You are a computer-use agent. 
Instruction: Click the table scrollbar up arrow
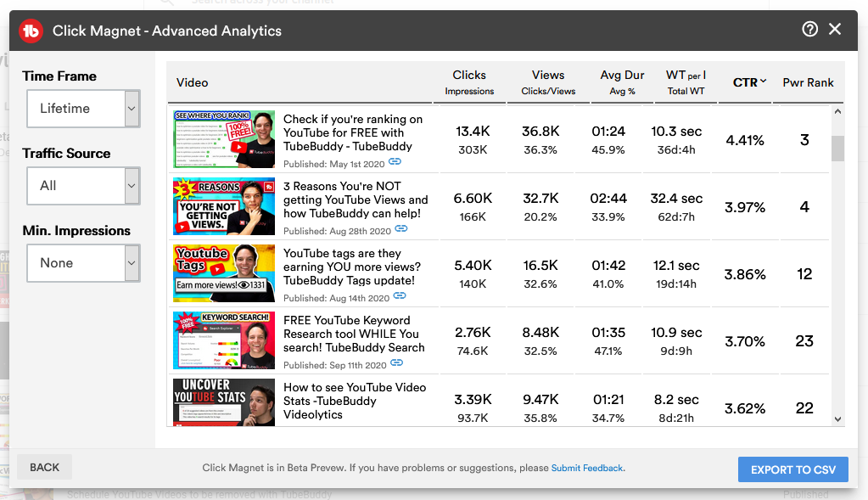837,111
